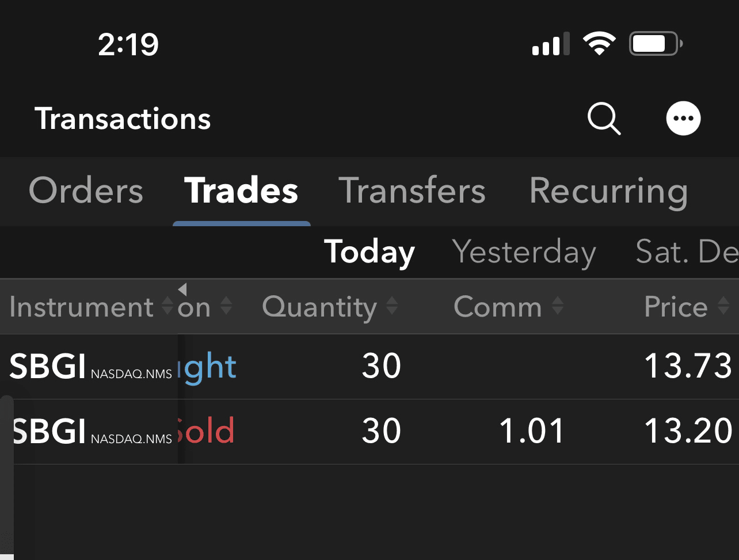
Task: Sort by the Action column arrows
Action: click(x=226, y=306)
